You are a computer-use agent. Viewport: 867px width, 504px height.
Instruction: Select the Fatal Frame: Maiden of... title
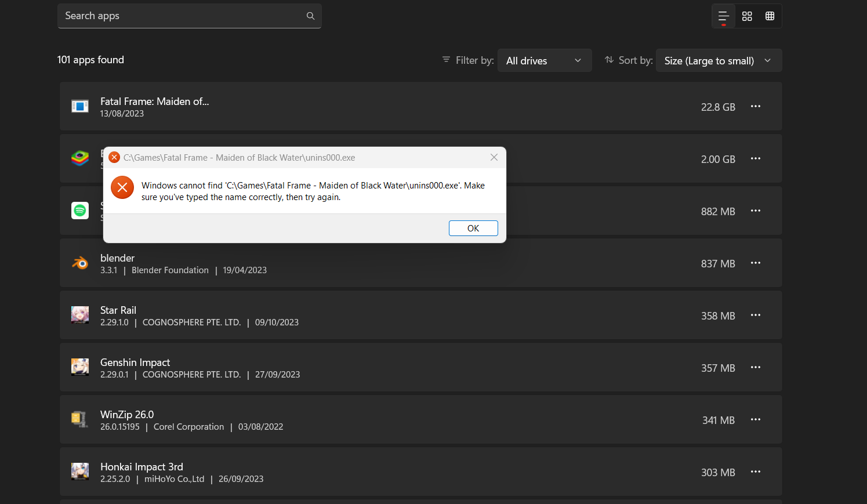pos(154,101)
